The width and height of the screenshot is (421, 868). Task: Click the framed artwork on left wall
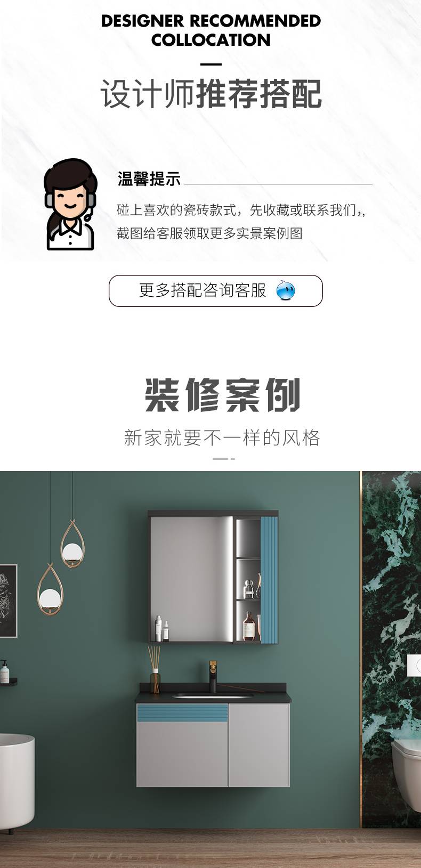[9, 601]
